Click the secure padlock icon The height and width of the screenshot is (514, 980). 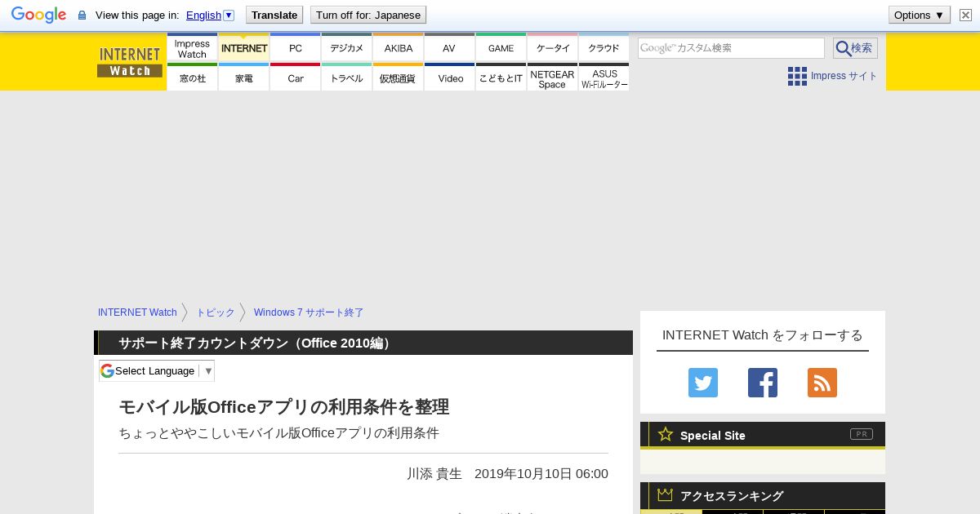click(82, 16)
